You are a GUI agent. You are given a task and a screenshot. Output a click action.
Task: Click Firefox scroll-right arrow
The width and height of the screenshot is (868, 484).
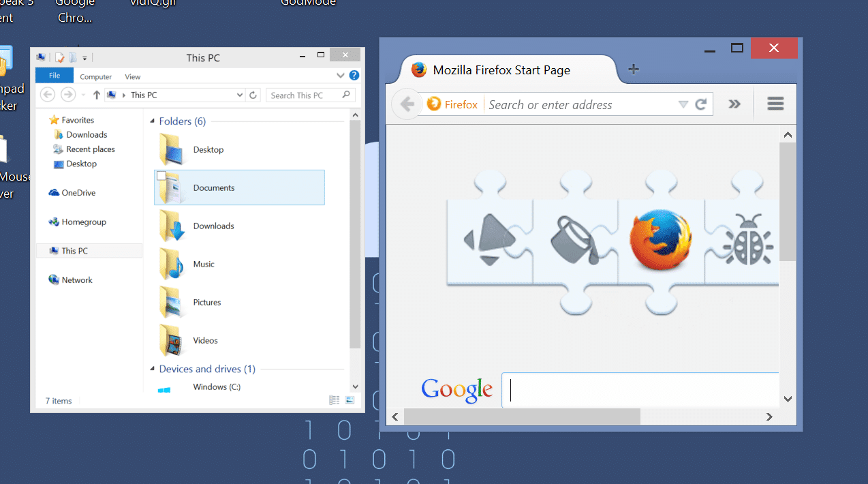click(x=770, y=416)
